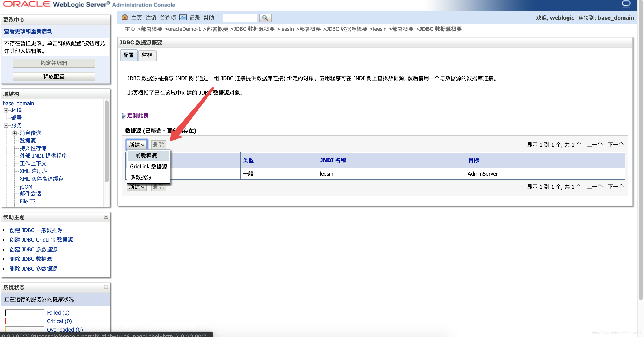Click the bottom 删除 button
This screenshot has width=644, height=337.
click(159, 187)
